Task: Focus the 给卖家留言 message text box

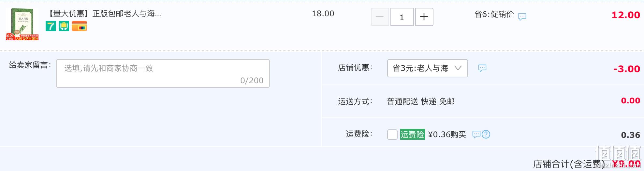Action: click(163, 73)
